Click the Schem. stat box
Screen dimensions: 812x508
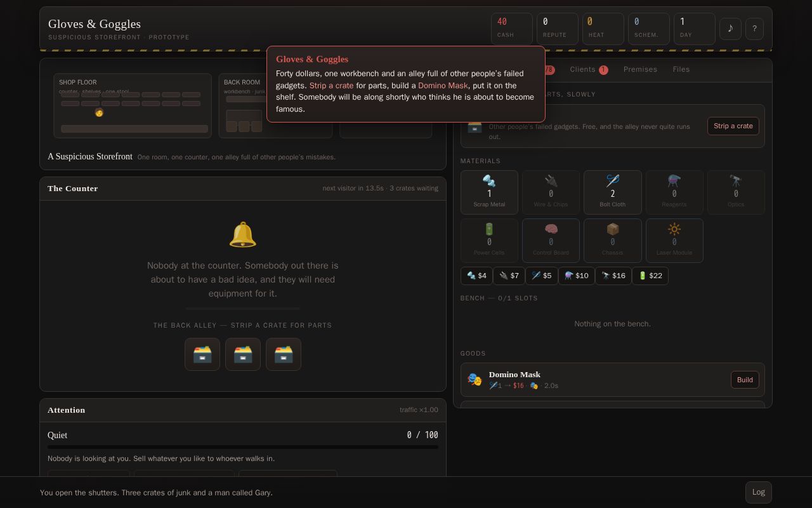649,29
